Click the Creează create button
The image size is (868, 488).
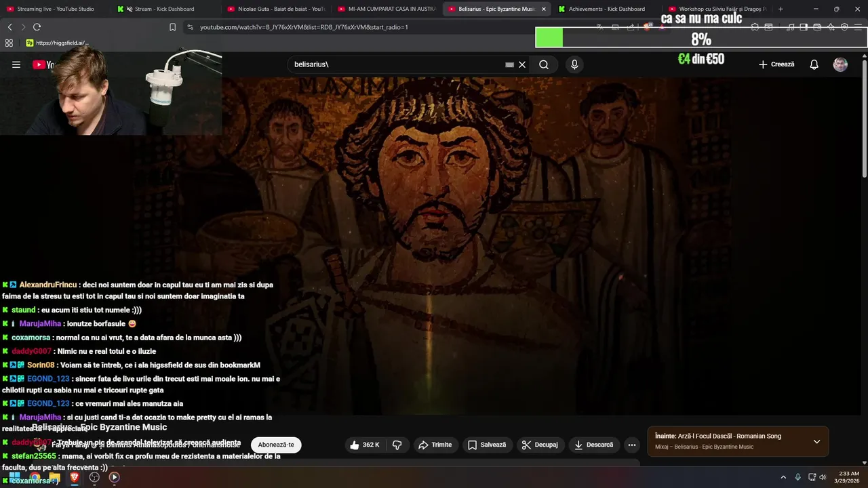point(776,64)
